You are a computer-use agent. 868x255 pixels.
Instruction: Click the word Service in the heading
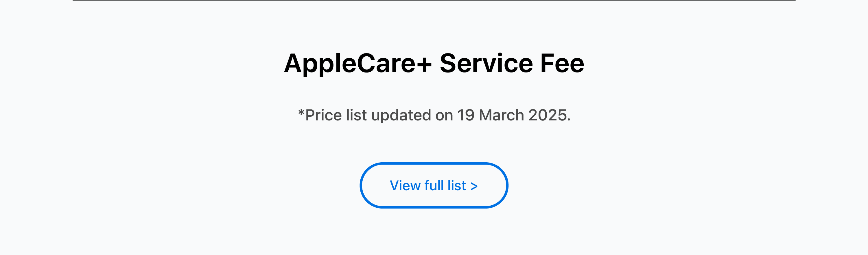coord(486,63)
